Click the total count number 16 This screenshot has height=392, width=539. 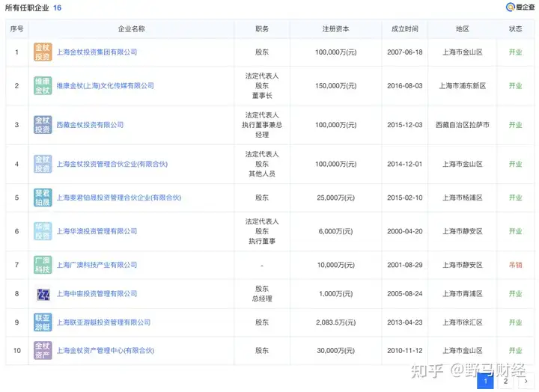tap(57, 7)
